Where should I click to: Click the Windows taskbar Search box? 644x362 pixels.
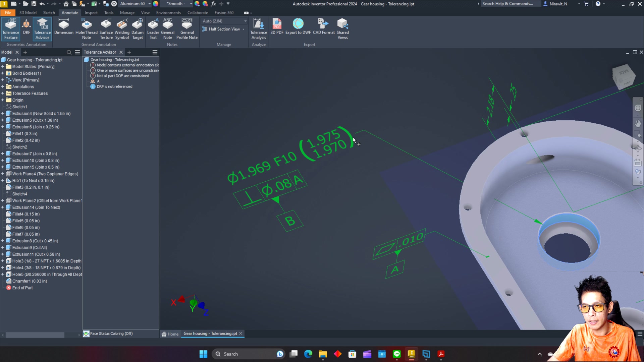[248, 354]
